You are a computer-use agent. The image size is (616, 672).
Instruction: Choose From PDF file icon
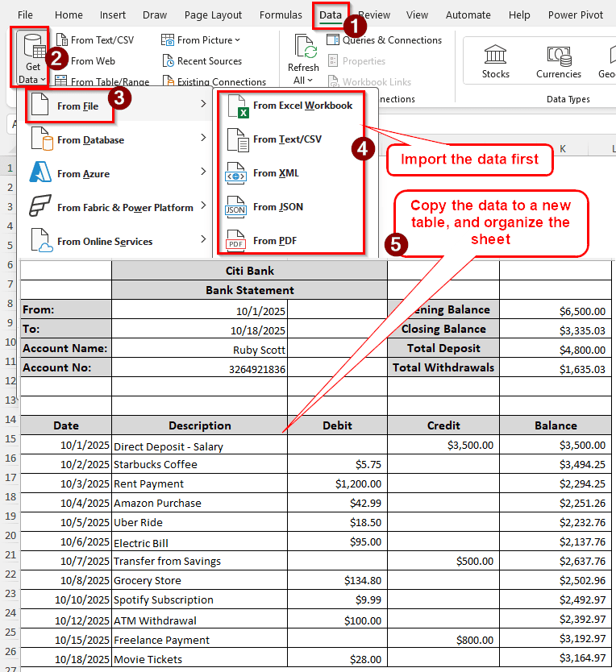point(236,241)
